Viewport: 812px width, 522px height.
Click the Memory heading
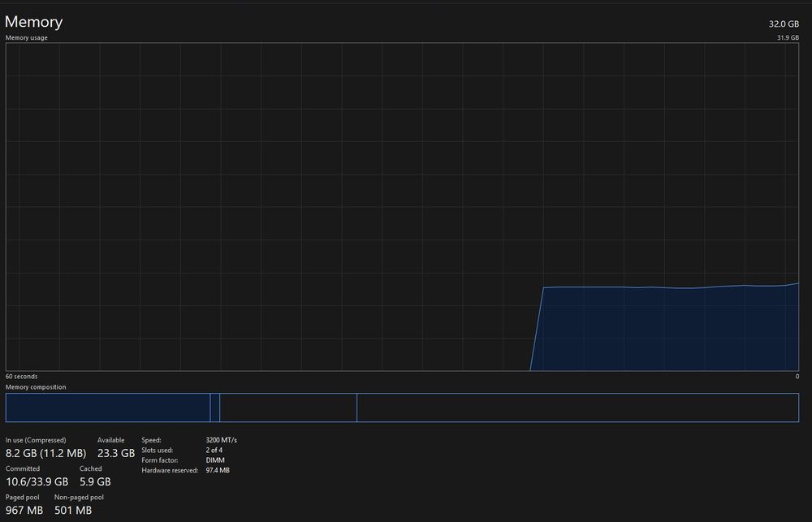click(33, 22)
